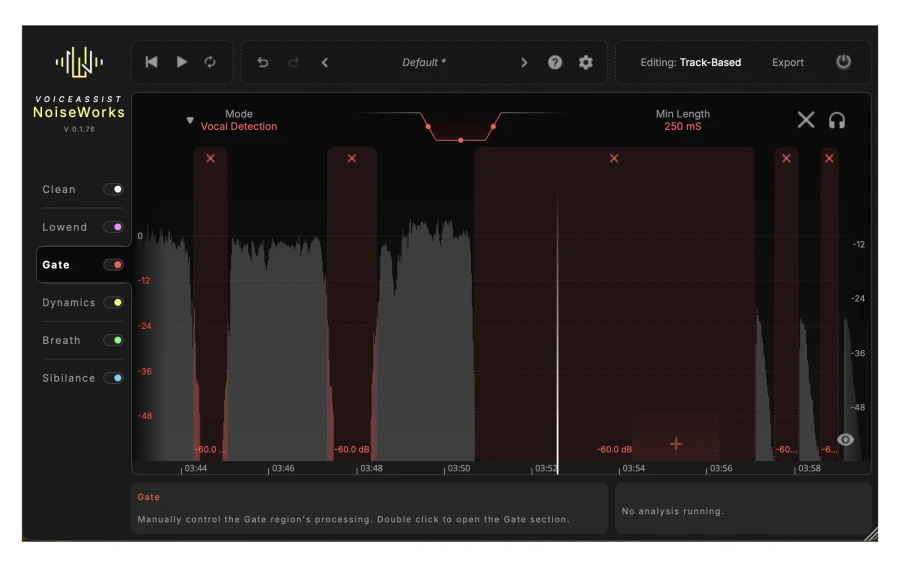Click the Gate help description heading
The image size is (900, 567).
(x=149, y=497)
